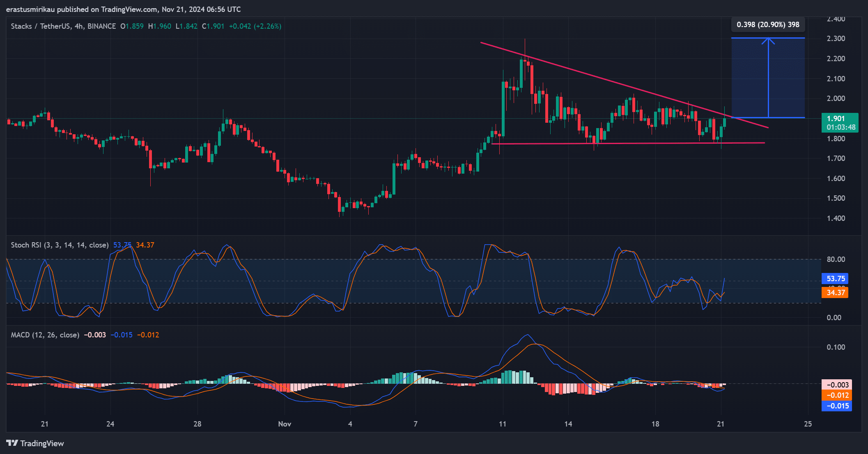Image resolution: width=868 pixels, height=454 pixels.
Task: Click the 0.398 (20.90%) 398 measurement label
Action: tap(768, 25)
